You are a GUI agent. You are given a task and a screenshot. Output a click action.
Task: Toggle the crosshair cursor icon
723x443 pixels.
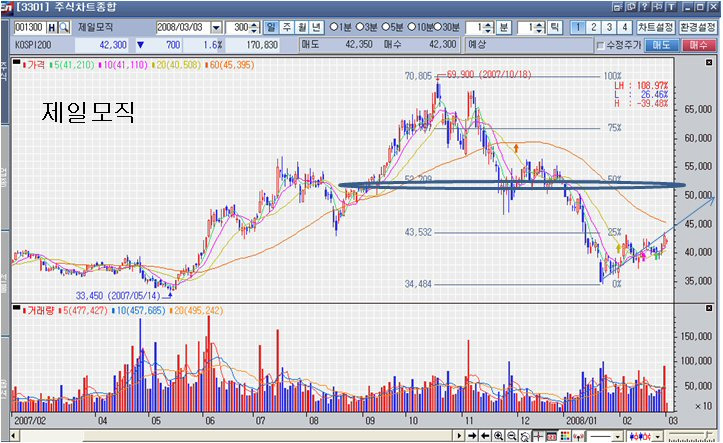[538, 436]
